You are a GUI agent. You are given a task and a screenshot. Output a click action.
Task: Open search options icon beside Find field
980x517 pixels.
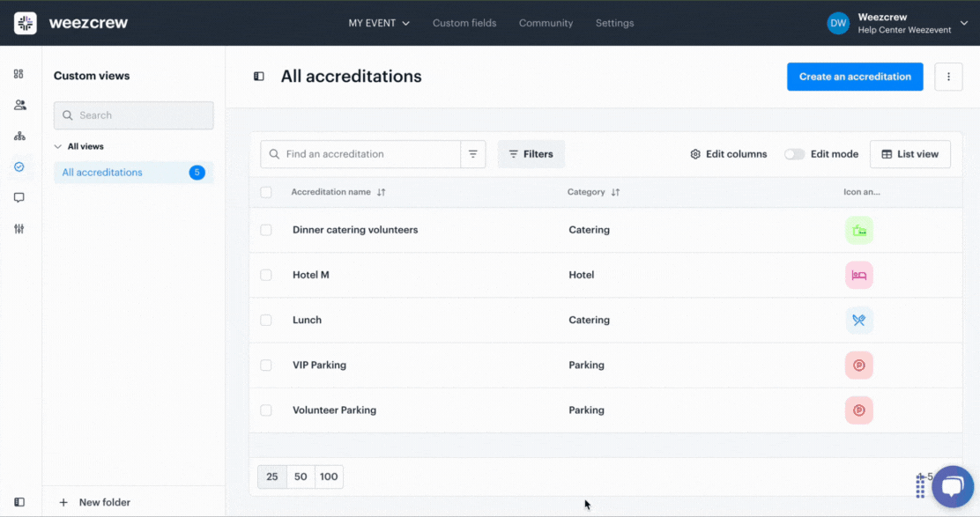coord(473,154)
